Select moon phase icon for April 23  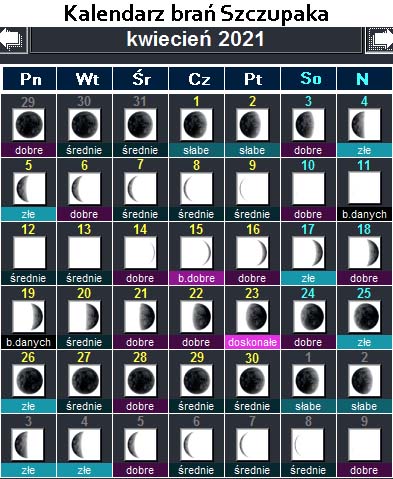point(252,316)
